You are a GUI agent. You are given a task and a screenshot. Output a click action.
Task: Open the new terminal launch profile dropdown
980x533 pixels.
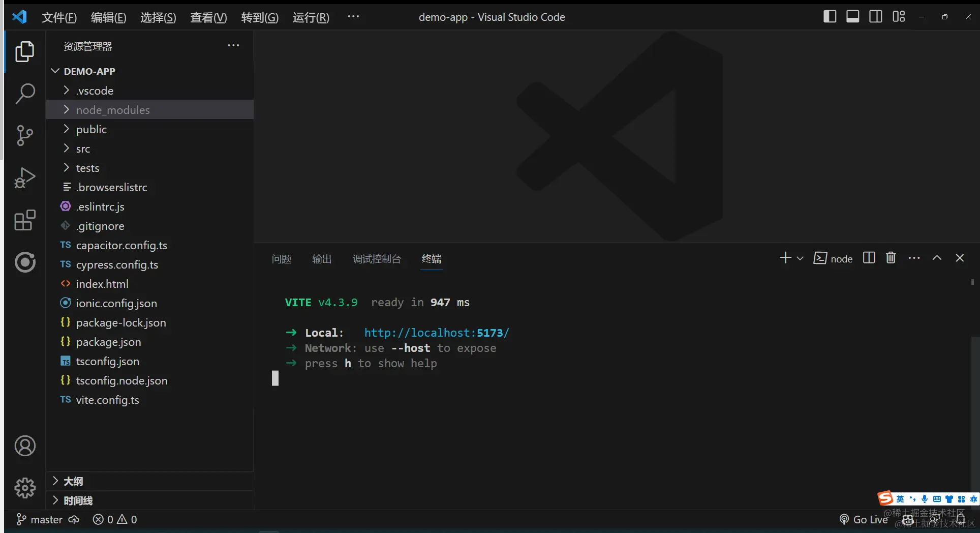[x=800, y=258]
